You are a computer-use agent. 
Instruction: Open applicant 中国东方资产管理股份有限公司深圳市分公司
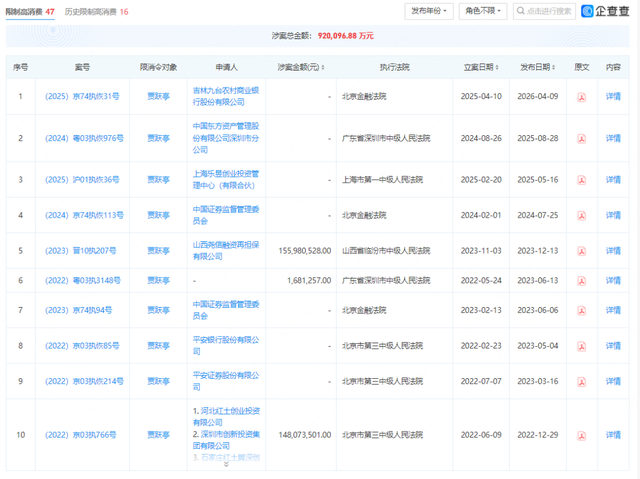226,138
